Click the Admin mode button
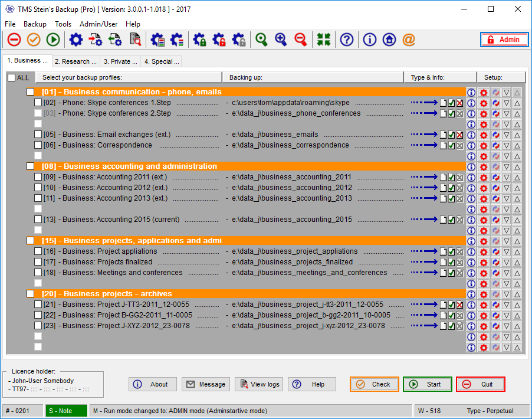532x419 pixels. coord(504,40)
